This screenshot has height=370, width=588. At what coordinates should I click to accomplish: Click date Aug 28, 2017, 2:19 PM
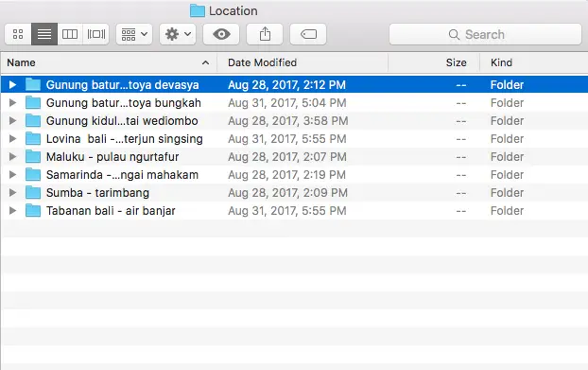(286, 175)
